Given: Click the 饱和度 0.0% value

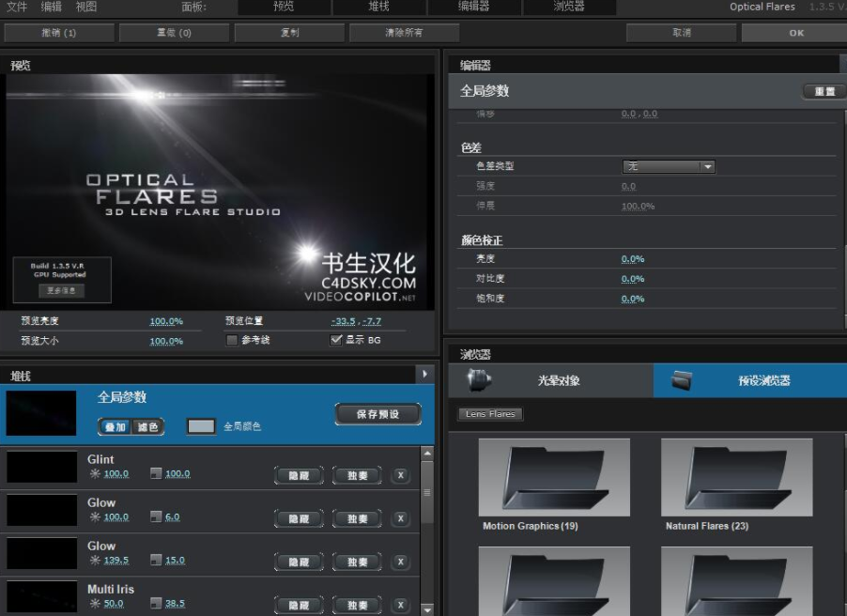Looking at the screenshot, I should 633,299.
